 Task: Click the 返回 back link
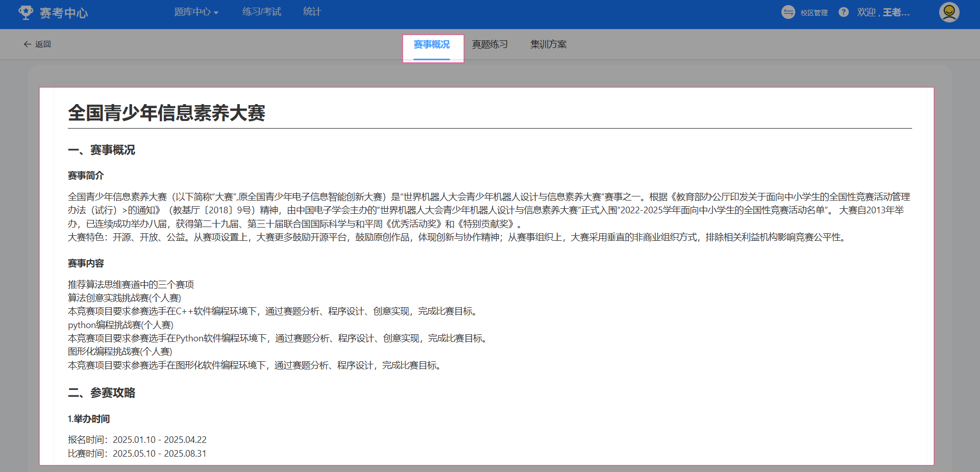(43, 44)
